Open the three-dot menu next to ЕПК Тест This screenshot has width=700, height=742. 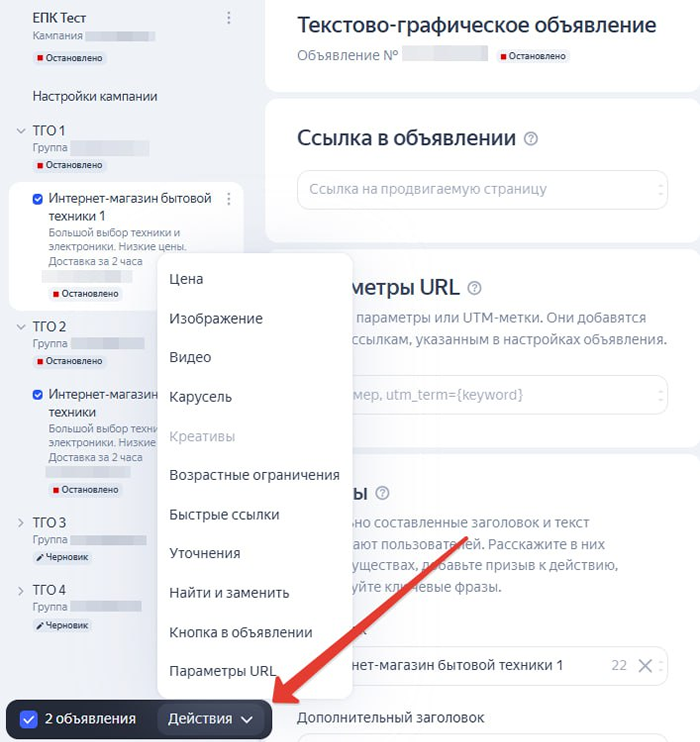229,18
